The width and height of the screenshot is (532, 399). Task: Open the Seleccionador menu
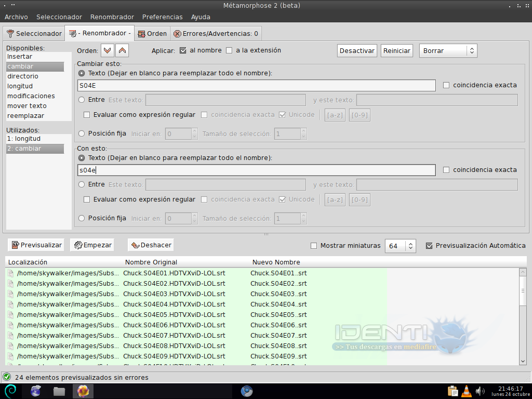click(59, 17)
